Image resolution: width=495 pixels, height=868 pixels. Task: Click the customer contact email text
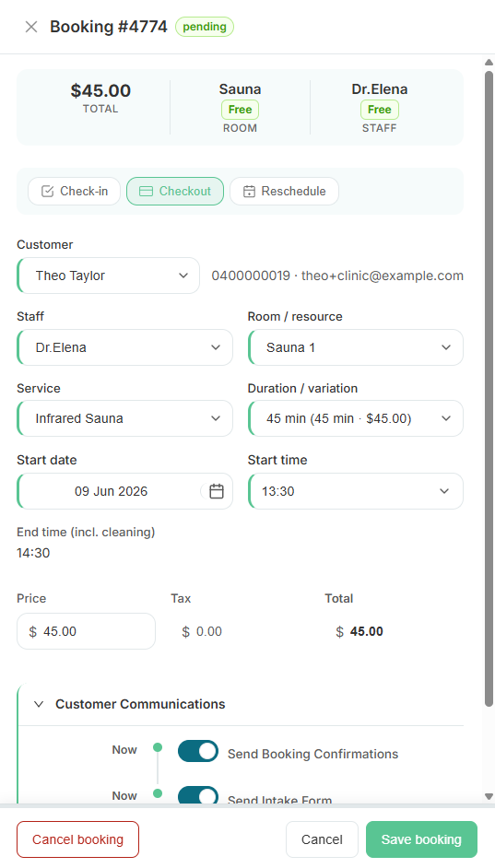point(382,276)
